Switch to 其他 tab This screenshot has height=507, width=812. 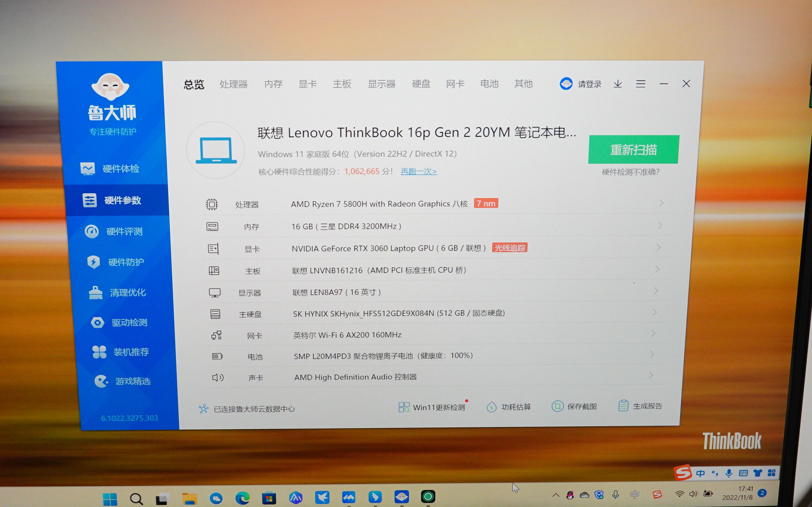[524, 84]
